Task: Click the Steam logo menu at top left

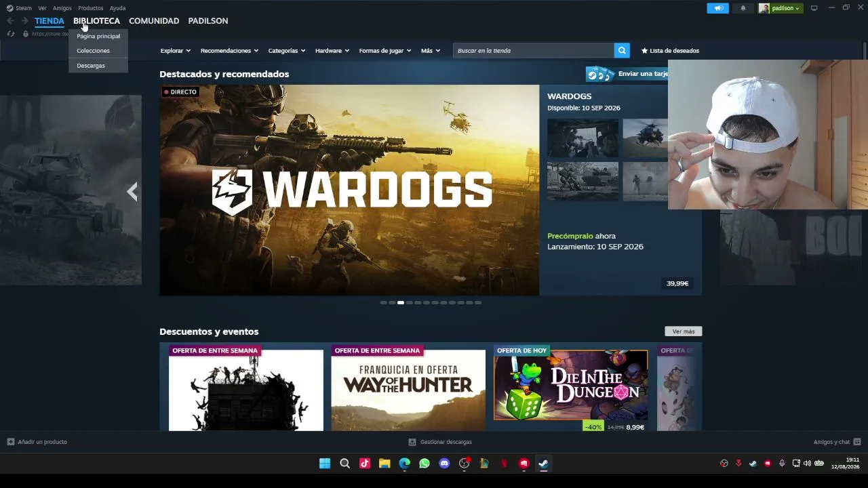Action: pyautogui.click(x=19, y=8)
